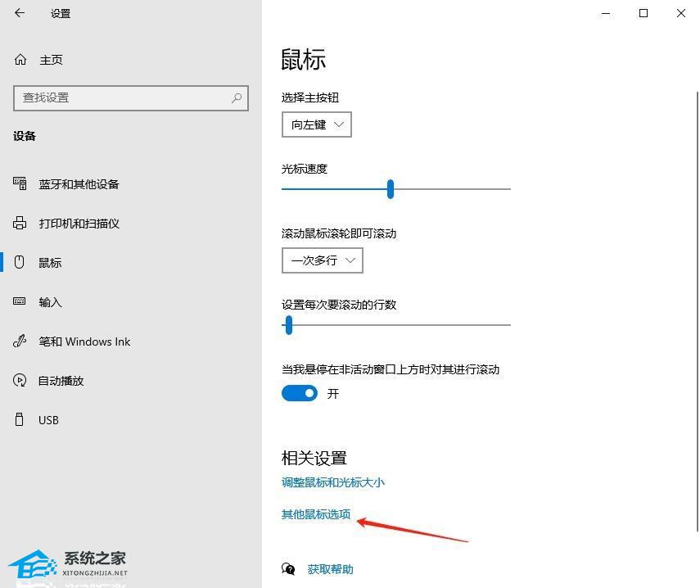The image size is (700, 588).
Task: Open 调整鼠标和光标大小 link
Action: (333, 482)
